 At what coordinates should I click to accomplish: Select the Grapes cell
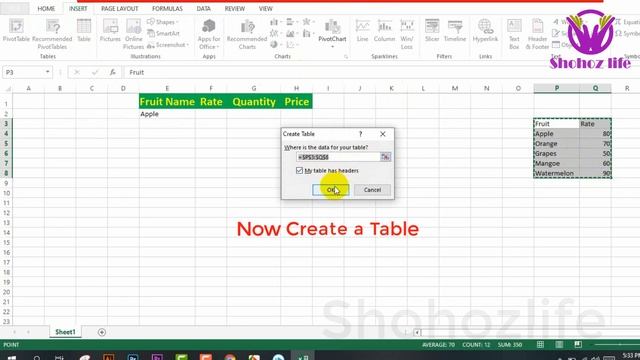[x=556, y=153]
